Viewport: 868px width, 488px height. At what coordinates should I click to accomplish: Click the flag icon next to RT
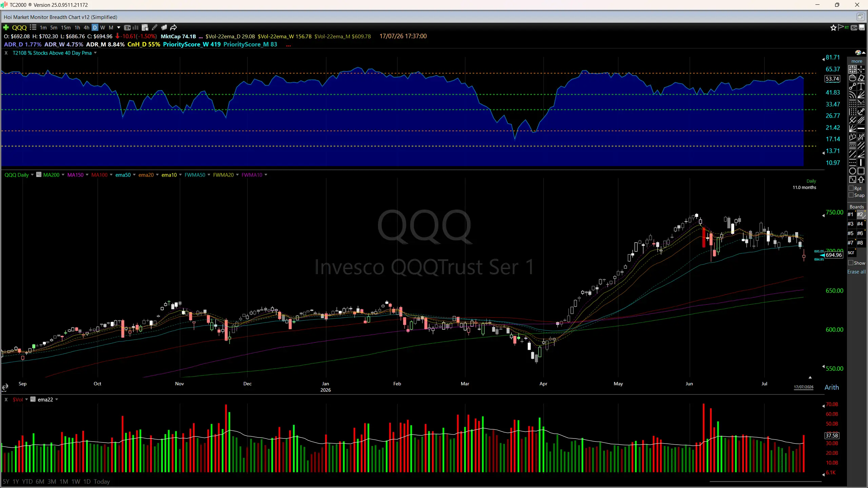841,27
